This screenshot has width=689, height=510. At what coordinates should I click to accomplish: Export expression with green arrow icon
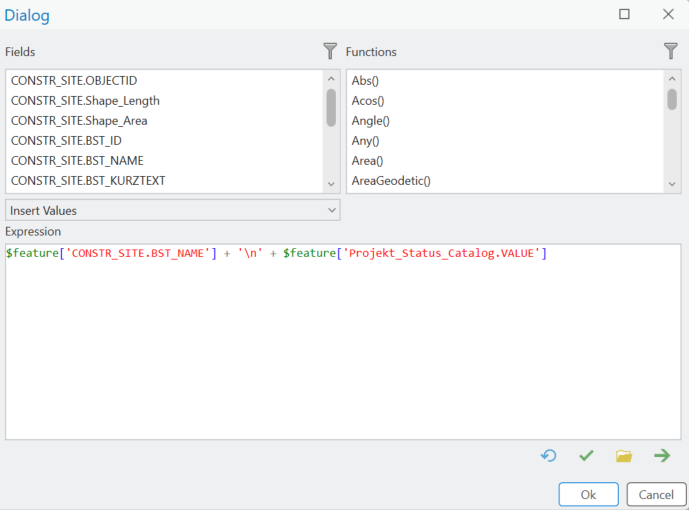pyautogui.click(x=662, y=456)
